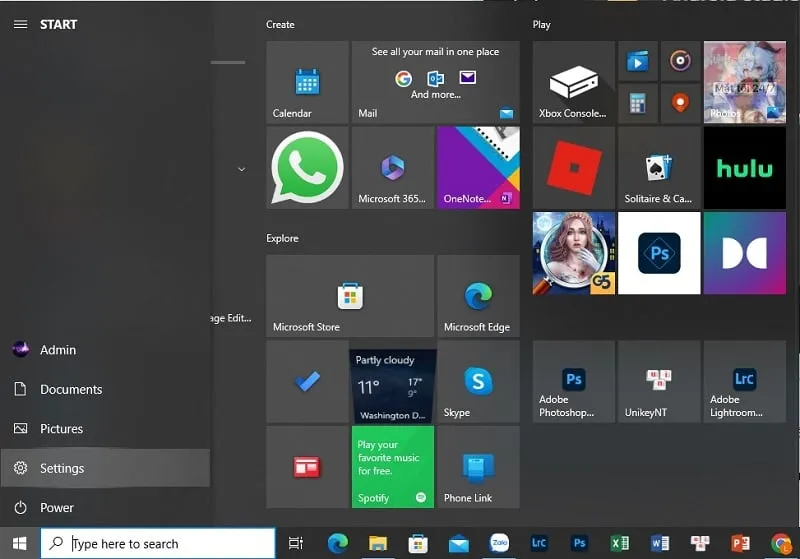Launch Hulu from the Play group

click(x=744, y=167)
